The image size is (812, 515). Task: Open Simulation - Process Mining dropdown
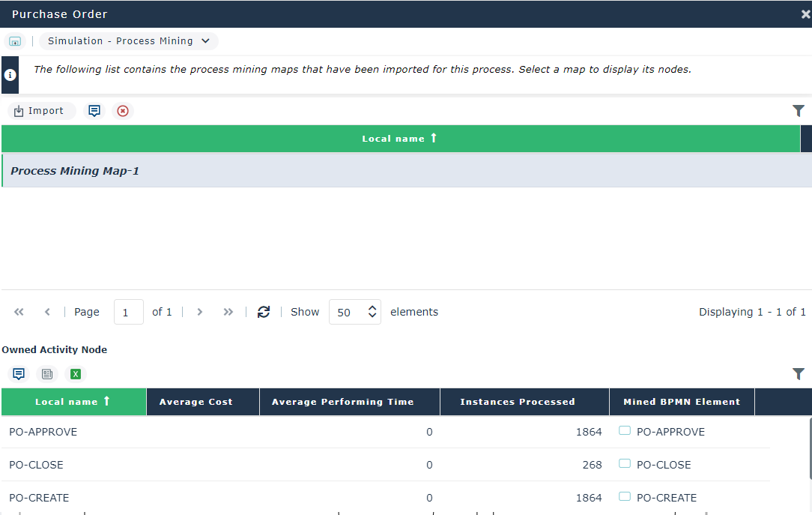point(129,41)
